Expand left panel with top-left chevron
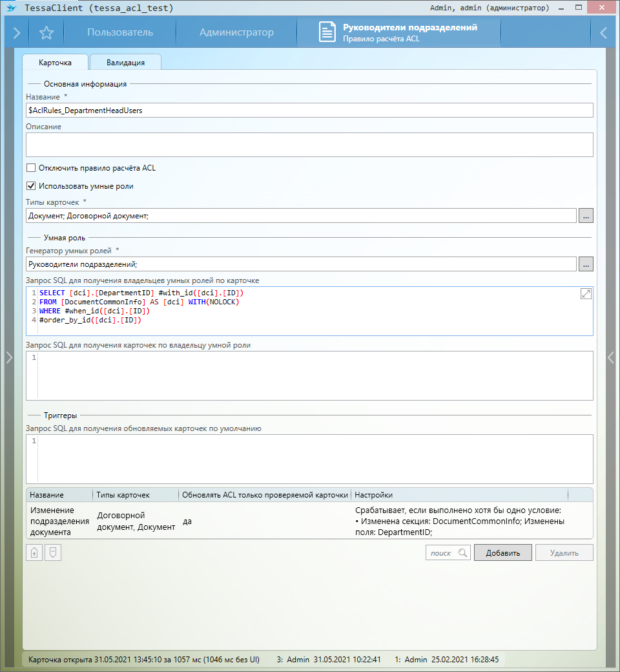Image resolution: width=620 pixels, height=672 pixels. (16, 33)
